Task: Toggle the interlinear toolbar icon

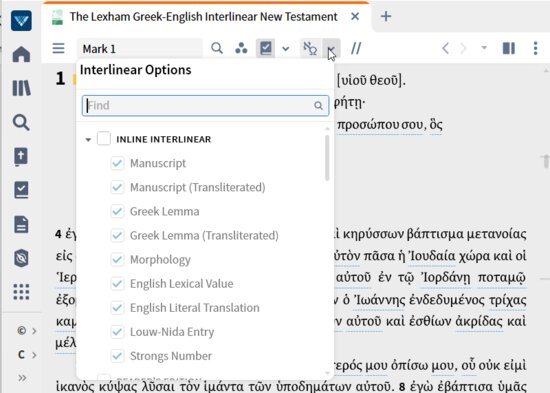Action: 310,48
